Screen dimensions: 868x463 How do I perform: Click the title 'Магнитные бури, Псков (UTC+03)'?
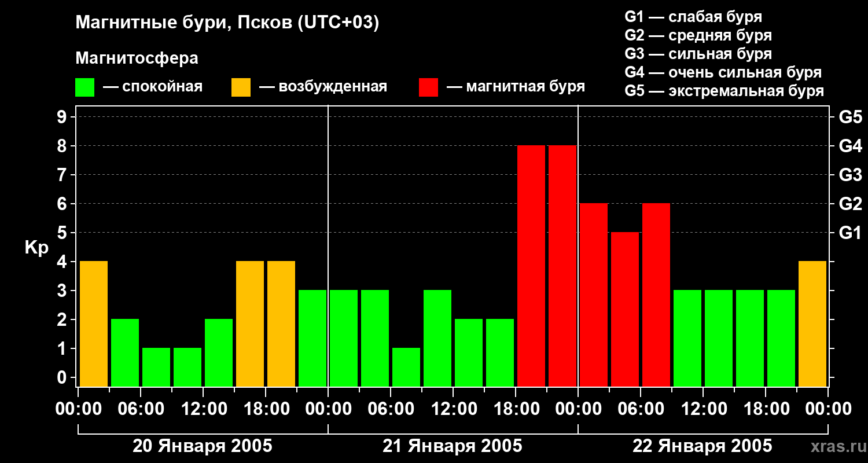227,23
